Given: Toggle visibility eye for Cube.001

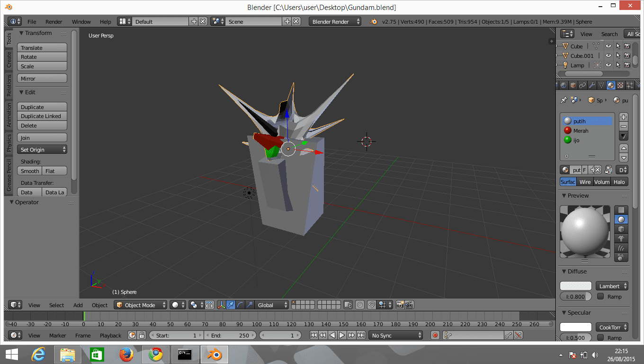Looking at the screenshot, I should [608, 56].
